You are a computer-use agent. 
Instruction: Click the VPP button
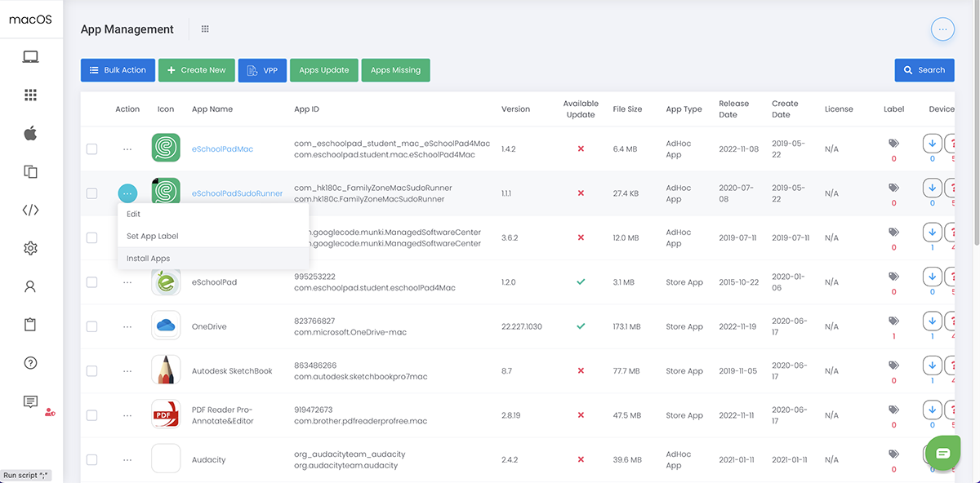click(x=262, y=70)
